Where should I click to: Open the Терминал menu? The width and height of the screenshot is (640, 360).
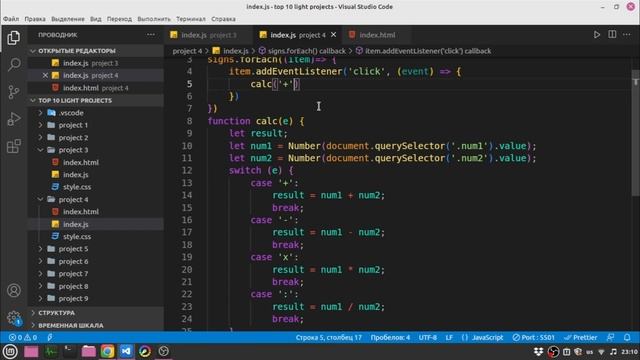click(x=191, y=19)
